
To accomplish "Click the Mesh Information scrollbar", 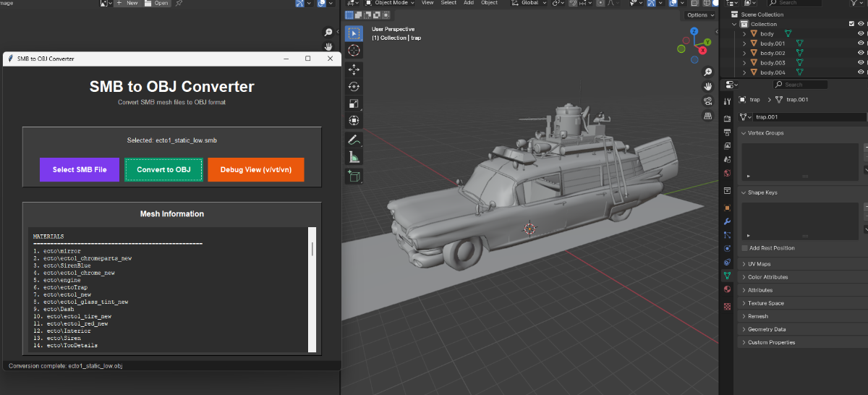I will coord(312,249).
